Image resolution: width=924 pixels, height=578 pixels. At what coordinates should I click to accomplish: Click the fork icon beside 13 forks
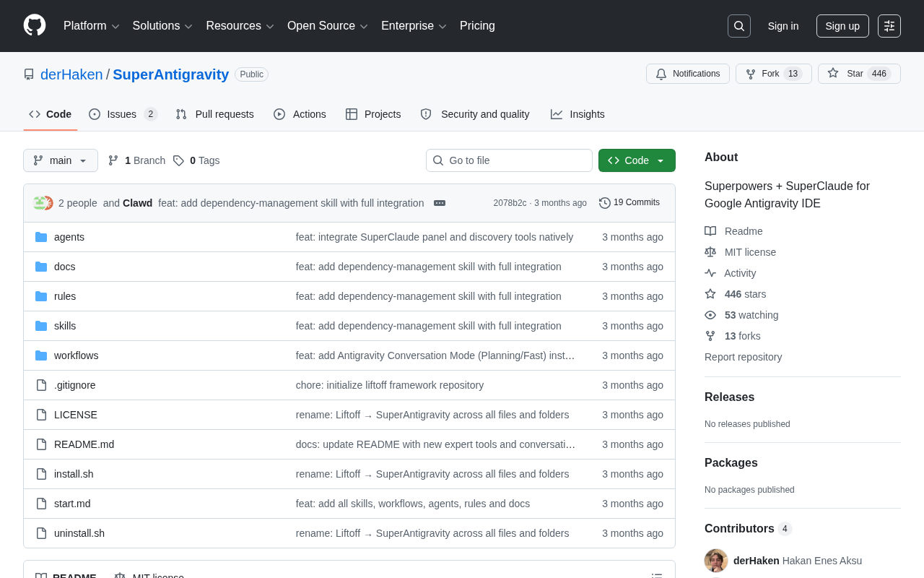coord(710,336)
